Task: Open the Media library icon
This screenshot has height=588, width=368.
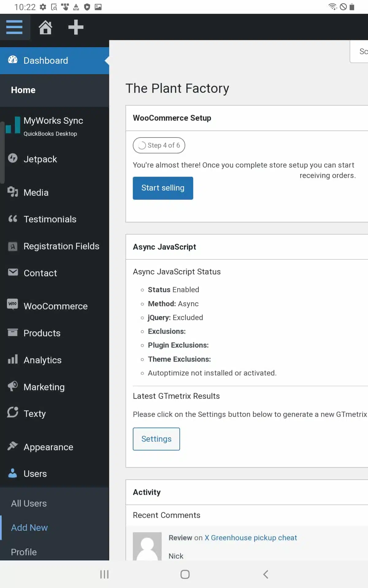Action: [x=13, y=192]
